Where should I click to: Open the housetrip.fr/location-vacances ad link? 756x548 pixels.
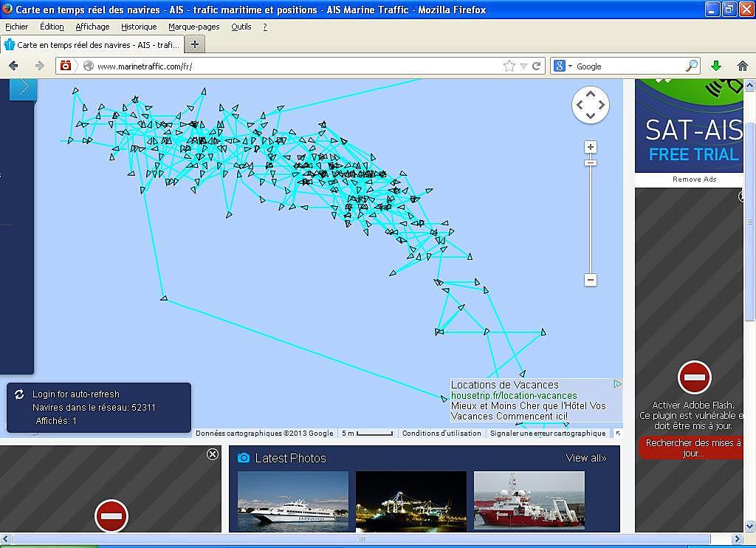pos(514,396)
